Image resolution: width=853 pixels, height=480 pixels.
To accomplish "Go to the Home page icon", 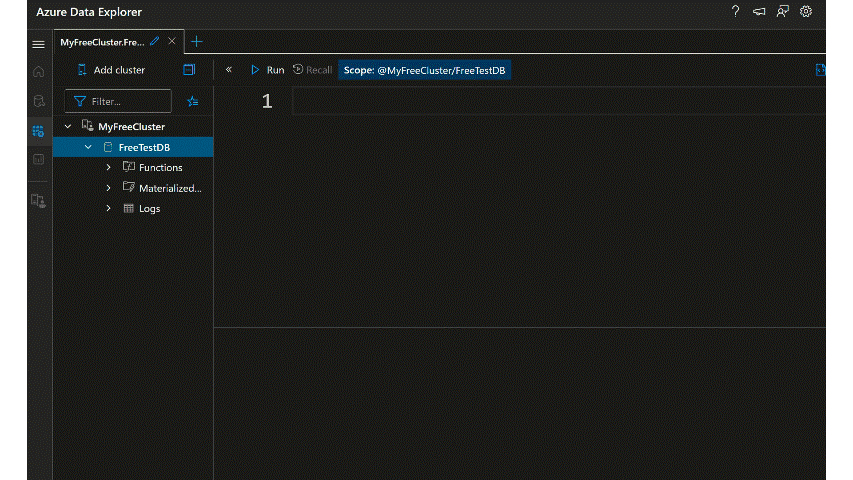I will [38, 72].
